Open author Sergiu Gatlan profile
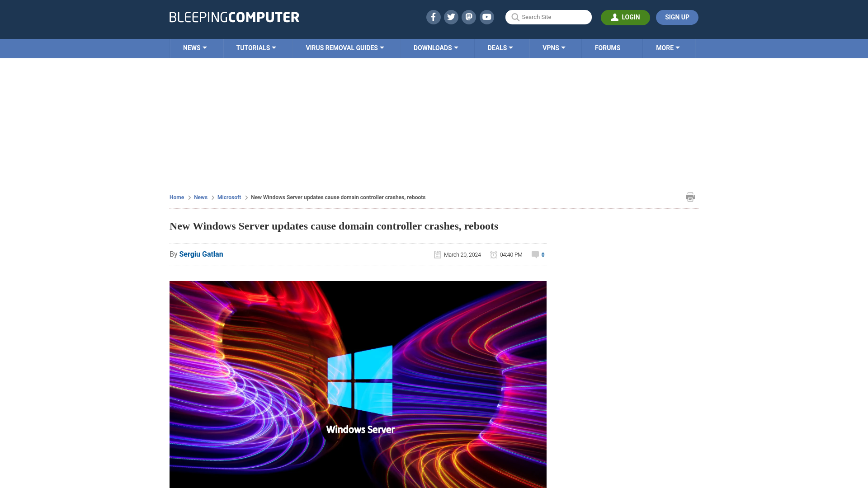 click(201, 254)
